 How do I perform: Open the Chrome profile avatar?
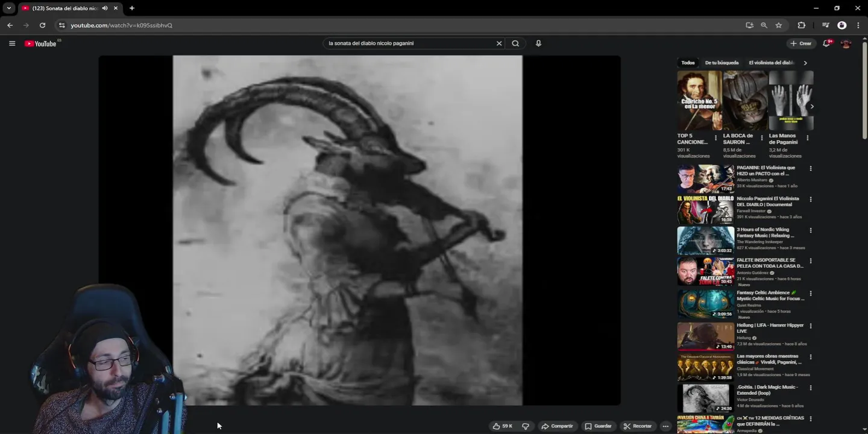pyautogui.click(x=842, y=25)
